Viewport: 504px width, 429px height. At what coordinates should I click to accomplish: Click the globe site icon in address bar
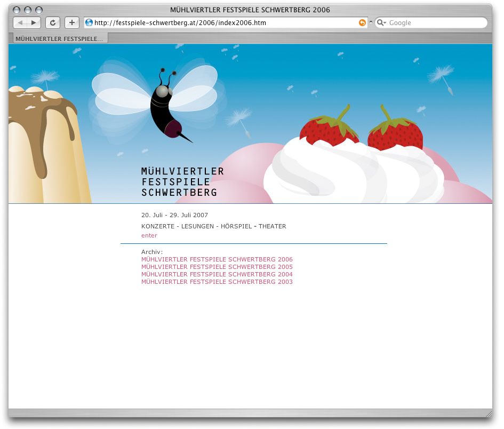[x=89, y=23]
